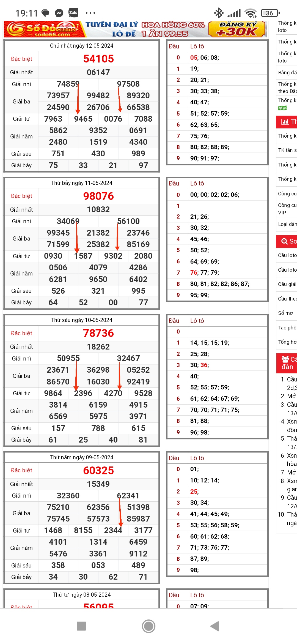Open the 'Tạo phôi' sidebar link

(287, 328)
